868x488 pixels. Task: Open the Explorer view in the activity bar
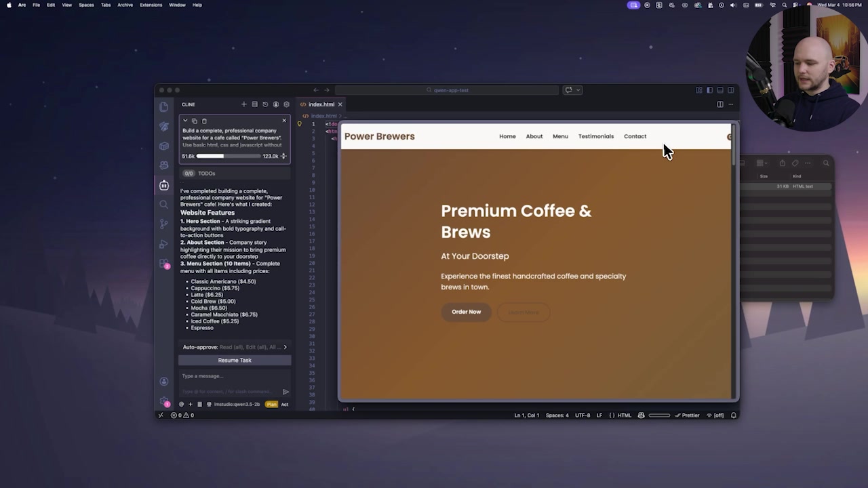pos(164,107)
